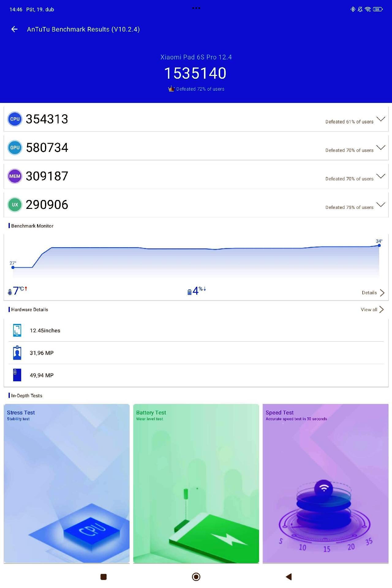Tap the Bluetooth status icon
Screen dimensions: 392x588
tap(353, 9)
